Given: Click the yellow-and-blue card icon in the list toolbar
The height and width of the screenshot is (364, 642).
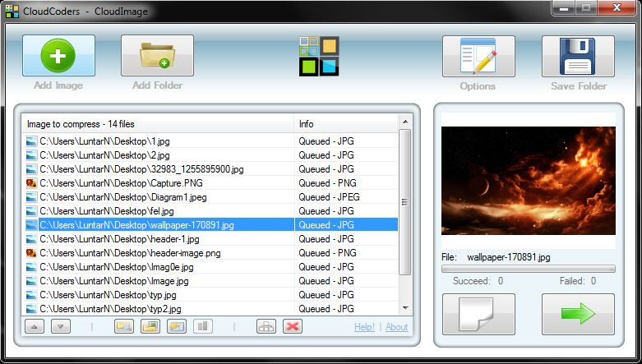Looking at the screenshot, I should (x=177, y=326).
